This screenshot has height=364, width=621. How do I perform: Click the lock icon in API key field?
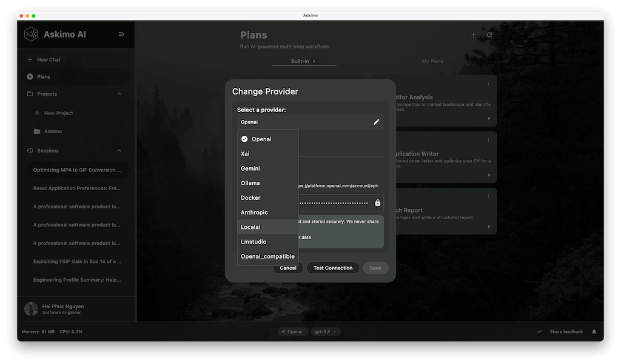[377, 202]
